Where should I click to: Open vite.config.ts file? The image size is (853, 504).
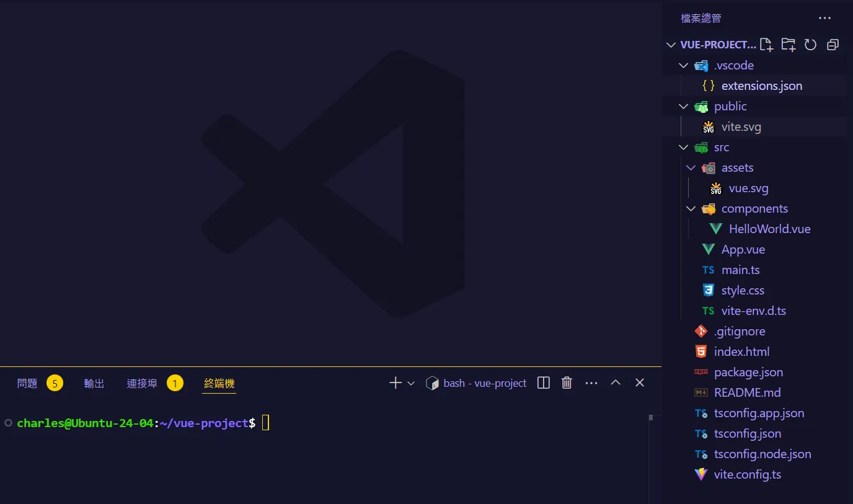point(754,474)
